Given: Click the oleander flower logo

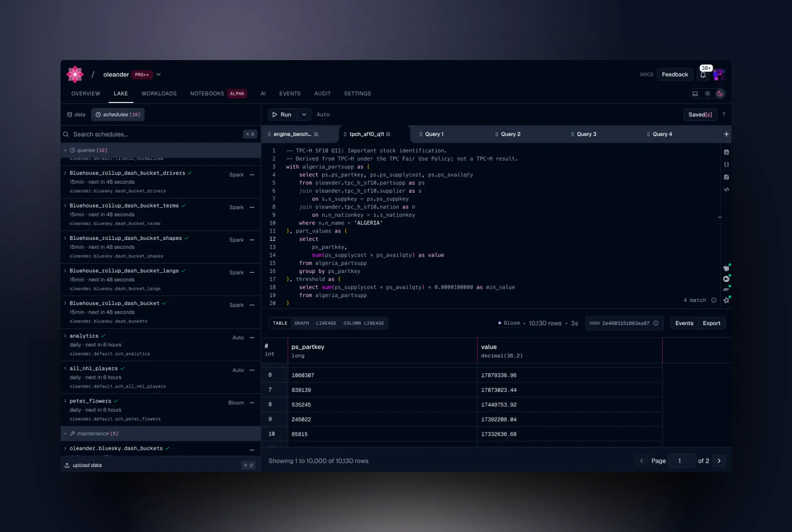Looking at the screenshot, I should coord(75,74).
